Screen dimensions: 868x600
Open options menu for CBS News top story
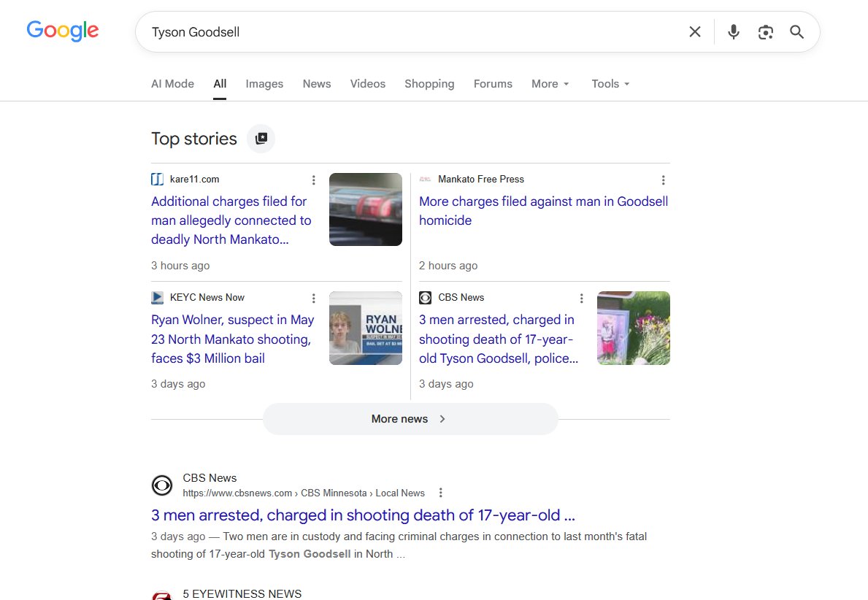tap(581, 299)
